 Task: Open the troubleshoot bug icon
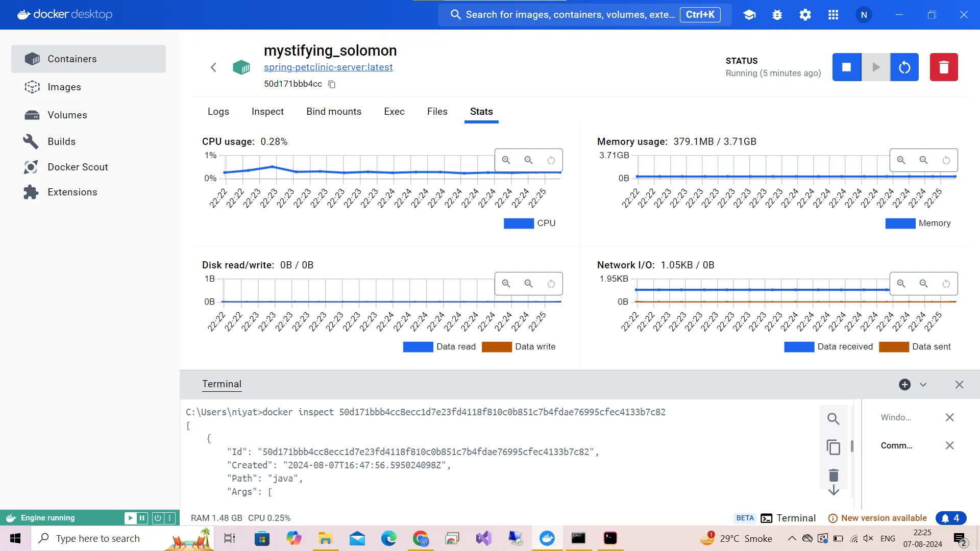click(777, 15)
